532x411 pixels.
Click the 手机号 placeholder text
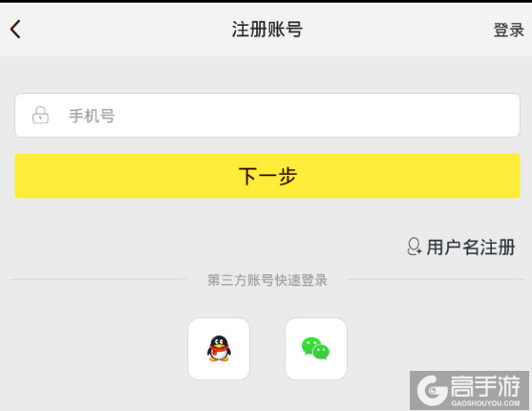pos(92,116)
